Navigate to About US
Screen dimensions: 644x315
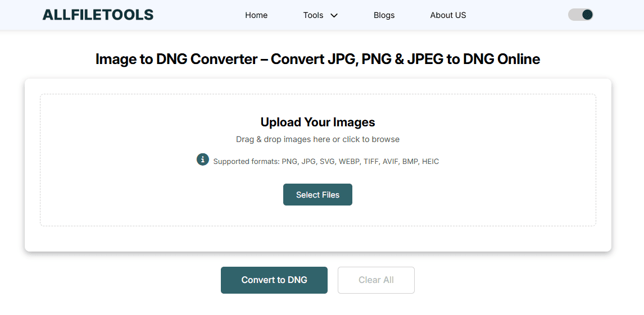tap(448, 15)
